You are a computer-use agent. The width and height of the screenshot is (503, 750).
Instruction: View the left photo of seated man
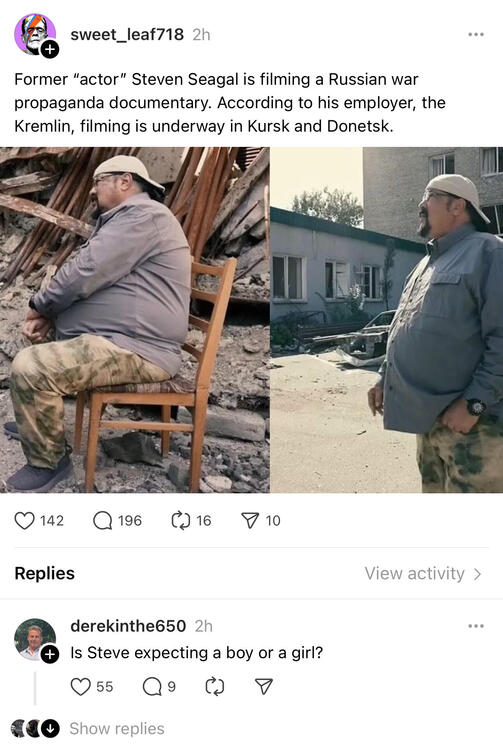click(x=135, y=320)
